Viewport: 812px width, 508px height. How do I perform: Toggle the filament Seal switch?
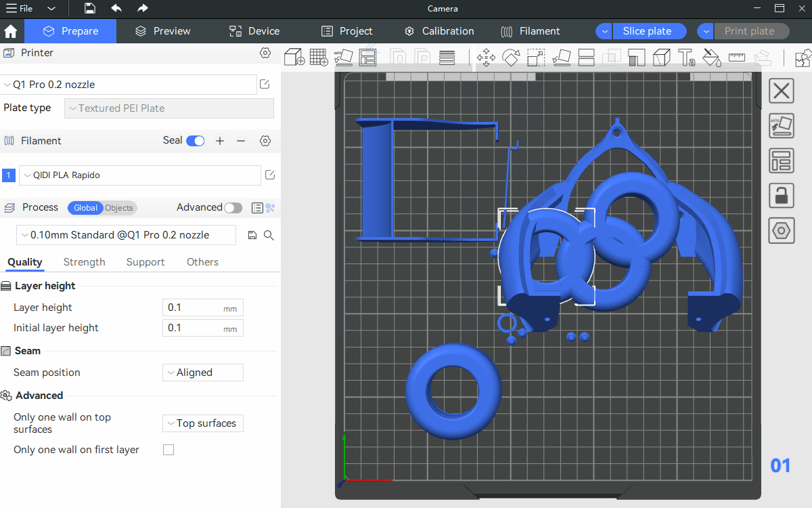[x=196, y=141]
